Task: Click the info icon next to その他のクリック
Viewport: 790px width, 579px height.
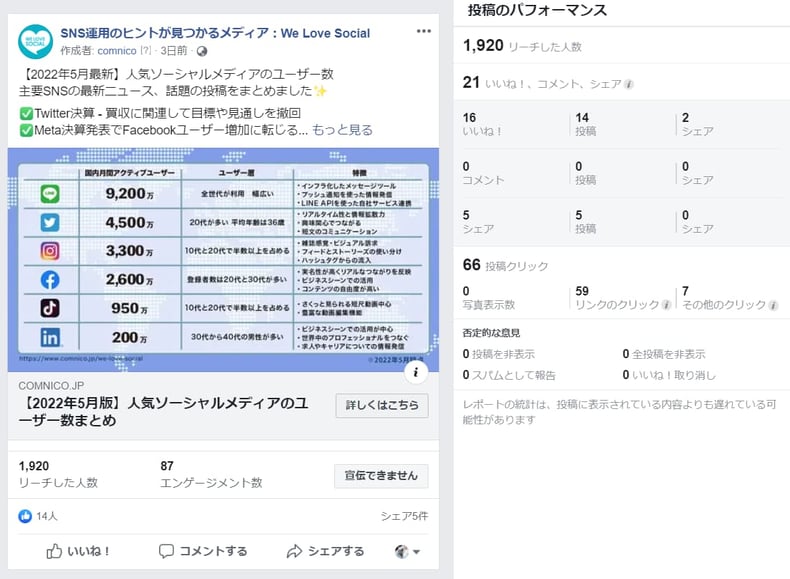Action: tap(773, 305)
